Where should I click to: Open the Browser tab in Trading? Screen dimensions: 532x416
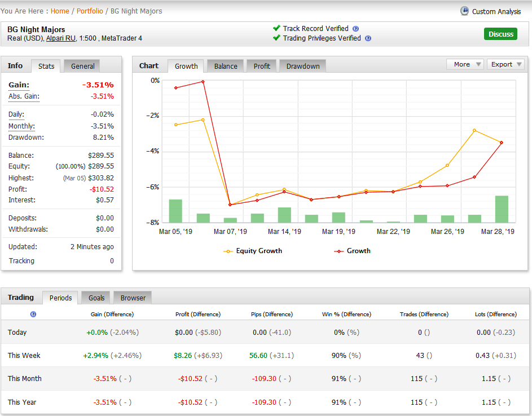pyautogui.click(x=133, y=298)
